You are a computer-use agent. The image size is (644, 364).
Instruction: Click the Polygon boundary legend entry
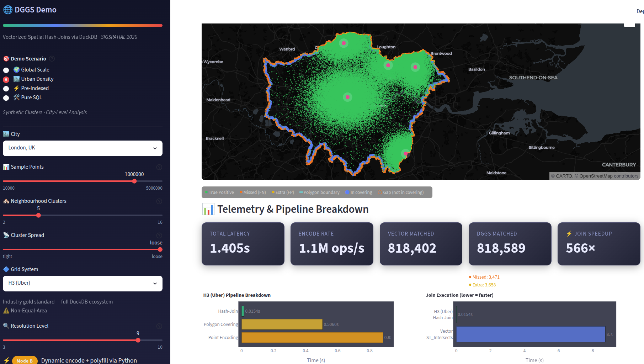tap(319, 192)
